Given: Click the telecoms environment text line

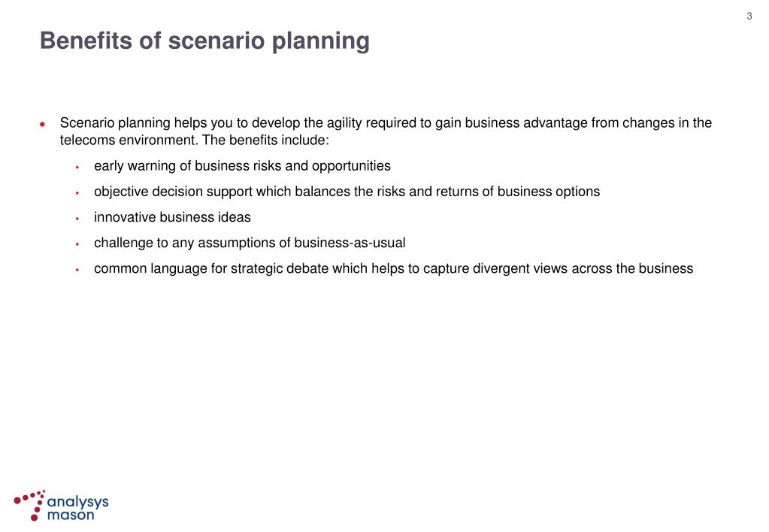Looking at the screenshot, I should (194, 141).
